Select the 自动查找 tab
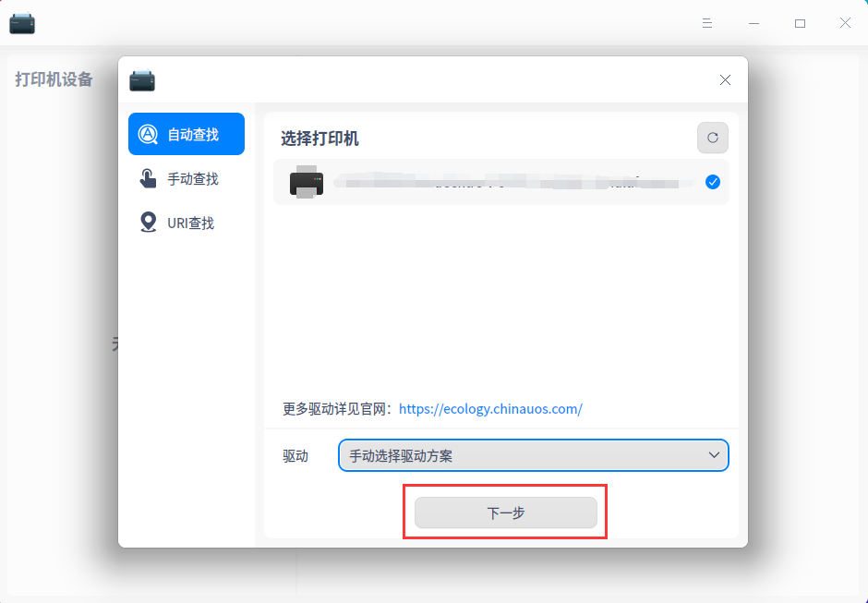Image resolution: width=868 pixels, height=603 pixels. (186, 134)
